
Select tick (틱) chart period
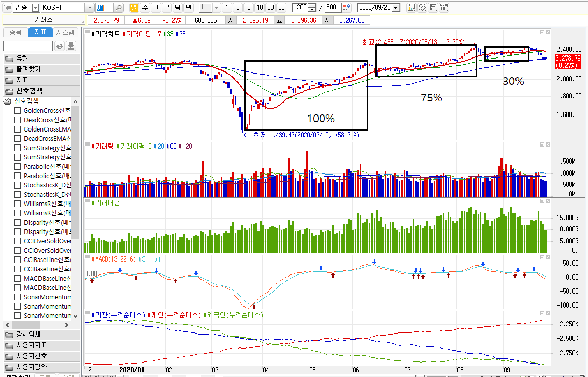coord(178,7)
